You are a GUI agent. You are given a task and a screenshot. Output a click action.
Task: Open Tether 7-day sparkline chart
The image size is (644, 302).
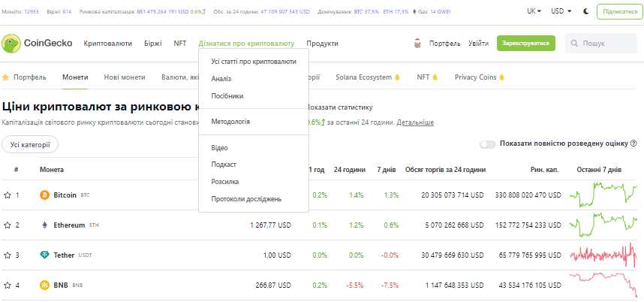[x=603, y=255]
